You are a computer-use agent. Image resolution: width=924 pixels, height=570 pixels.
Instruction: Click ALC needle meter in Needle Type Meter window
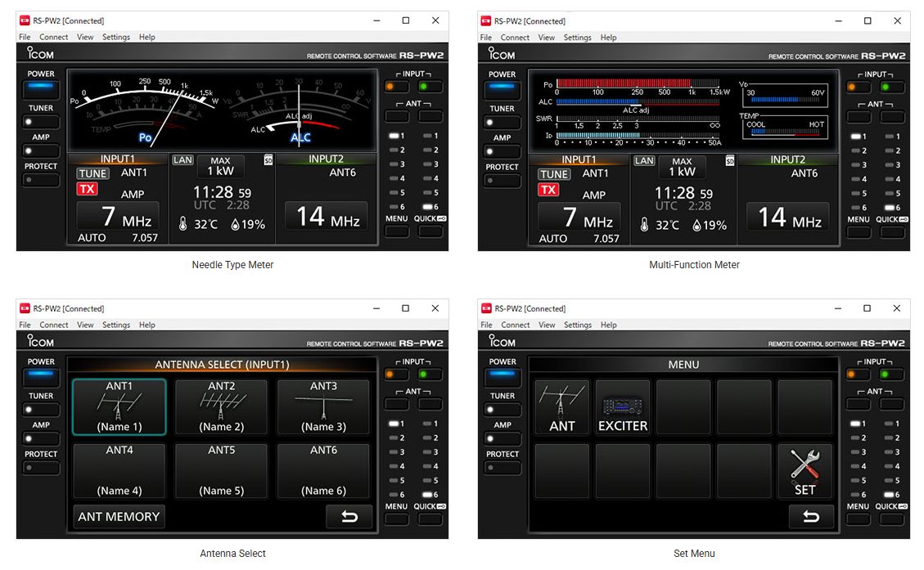coord(300,110)
